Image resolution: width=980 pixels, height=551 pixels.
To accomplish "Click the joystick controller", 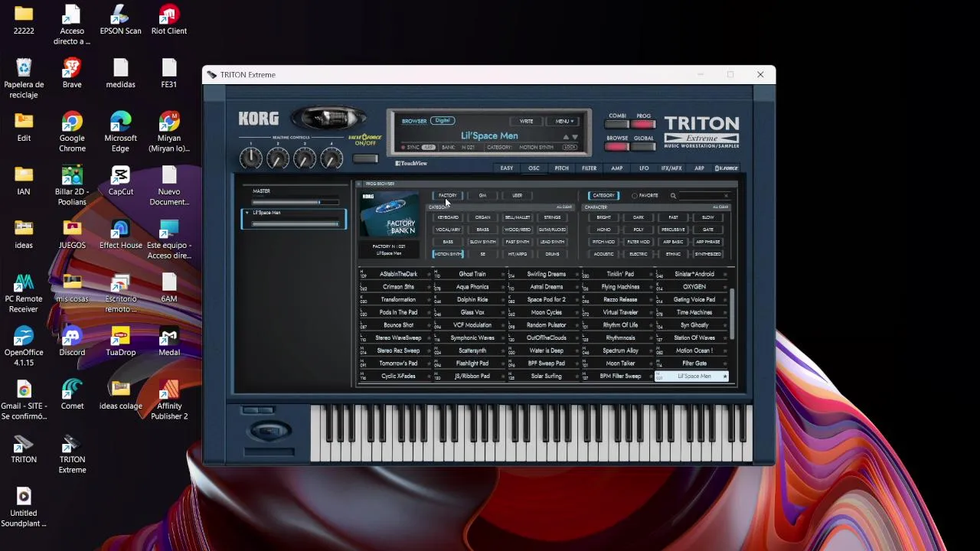I will 269,432.
